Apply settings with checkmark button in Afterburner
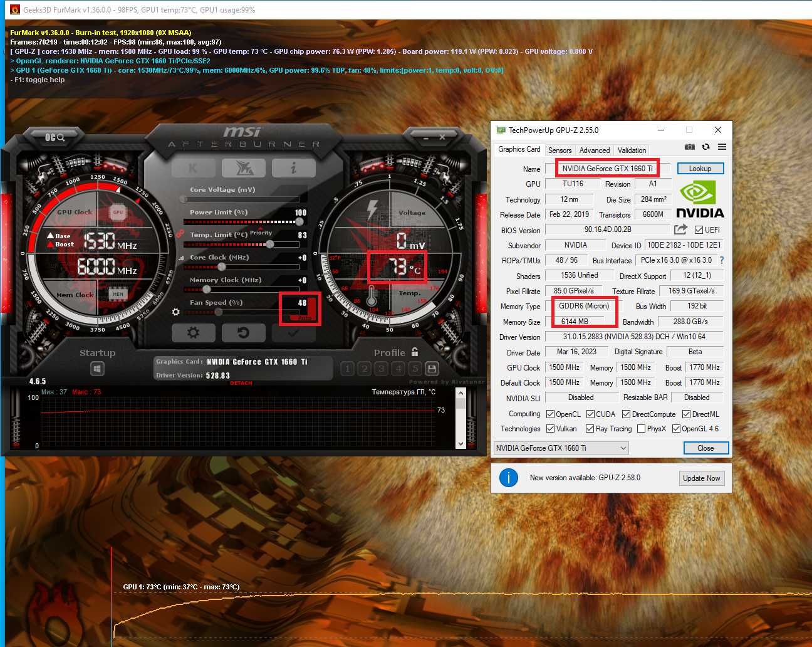Screen dimensions: 812x647 point(293,332)
